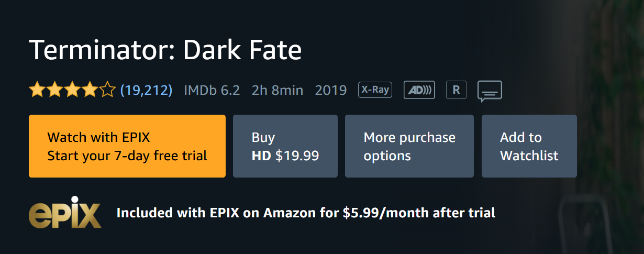The height and width of the screenshot is (254, 644).
Task: Buy the movie in HD for $19.99
Action: (285, 146)
